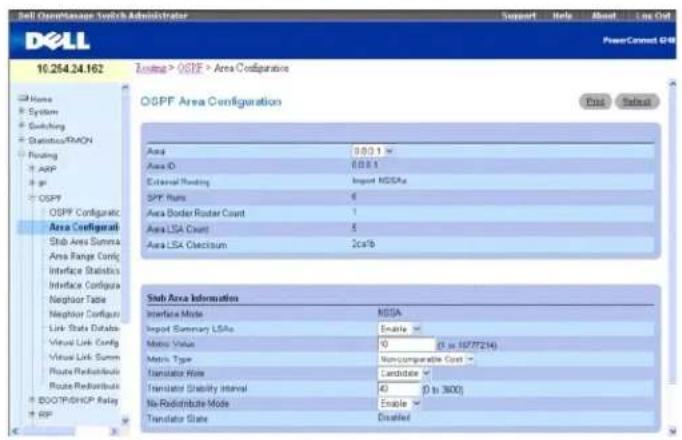Open the Metric Type dropdown
The image size is (682, 440).
[x=426, y=359]
